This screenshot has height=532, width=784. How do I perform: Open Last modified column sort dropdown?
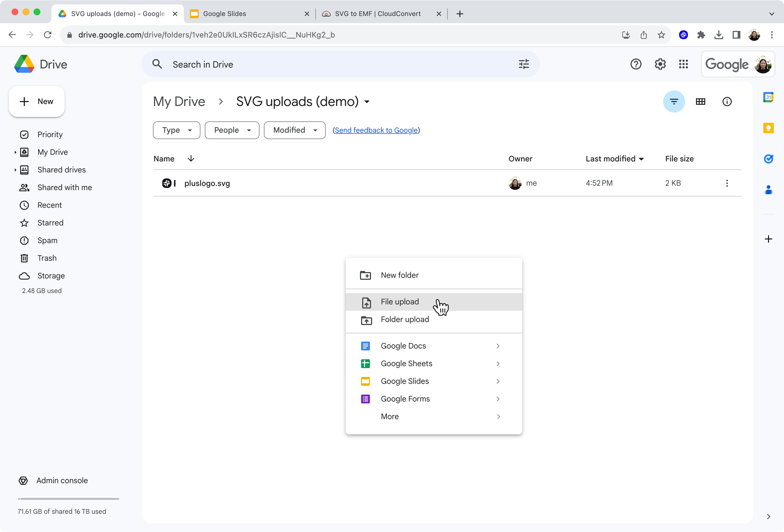click(x=641, y=159)
